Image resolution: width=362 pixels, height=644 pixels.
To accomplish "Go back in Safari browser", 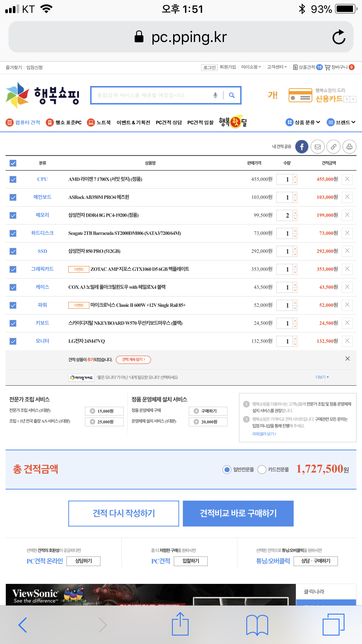I will coord(23,625).
